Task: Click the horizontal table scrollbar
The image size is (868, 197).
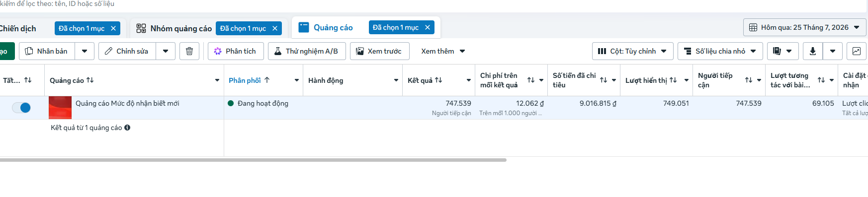Action: (x=253, y=160)
